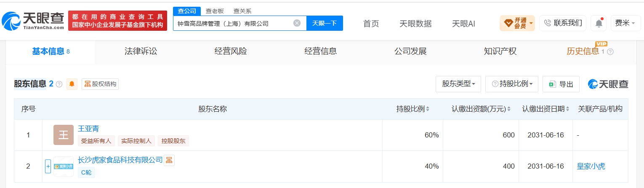Open 天眼数据 in the top navigation
644x188 pixels.
415,24
